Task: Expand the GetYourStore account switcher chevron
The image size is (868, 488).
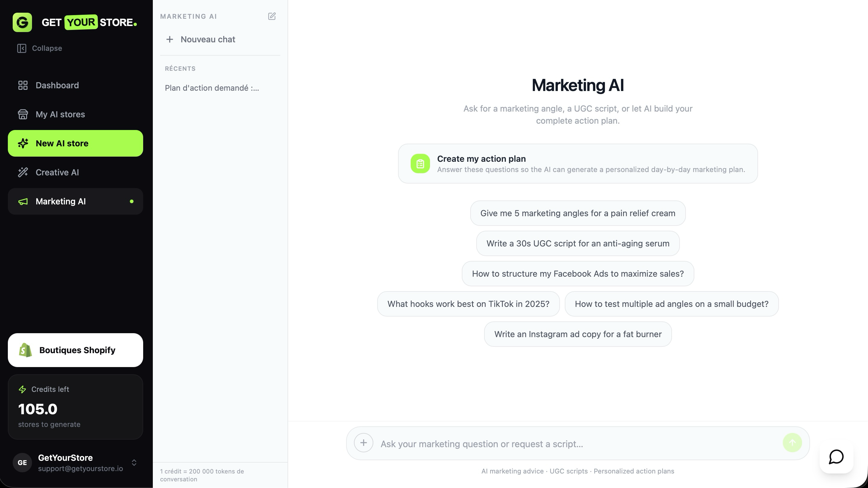Action: [x=134, y=463]
